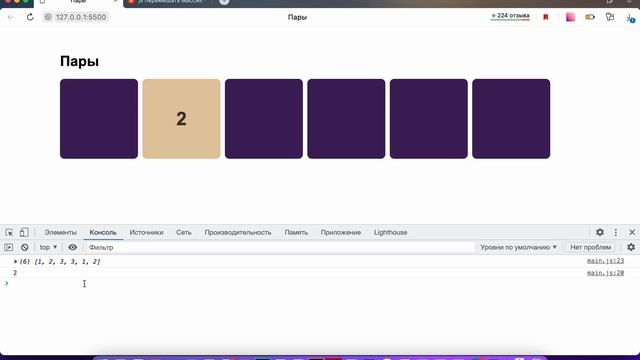
Task: Open Уровни по умолчанию dropdown
Action: pyautogui.click(x=518, y=247)
